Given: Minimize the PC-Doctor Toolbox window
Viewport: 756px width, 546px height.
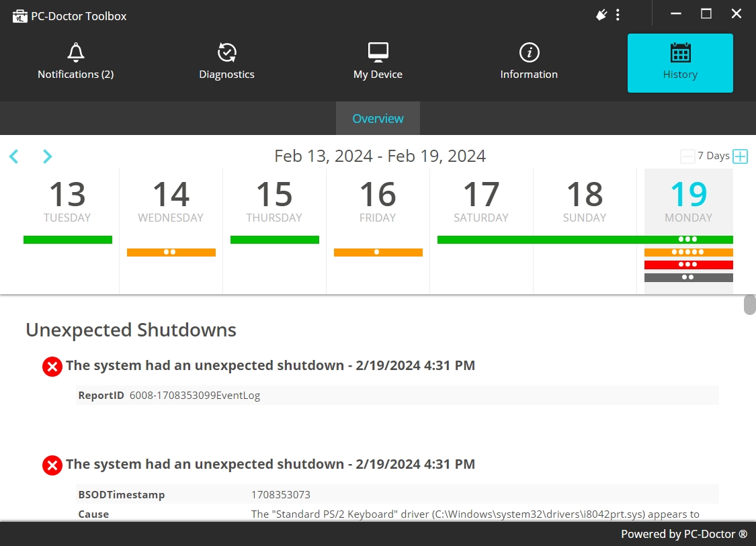Looking at the screenshot, I should pyautogui.click(x=676, y=14).
